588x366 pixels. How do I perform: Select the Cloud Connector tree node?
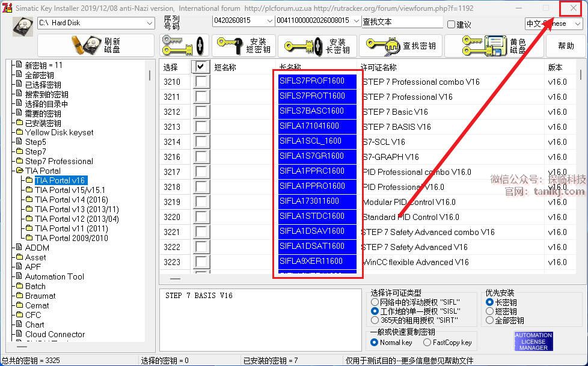(55, 334)
